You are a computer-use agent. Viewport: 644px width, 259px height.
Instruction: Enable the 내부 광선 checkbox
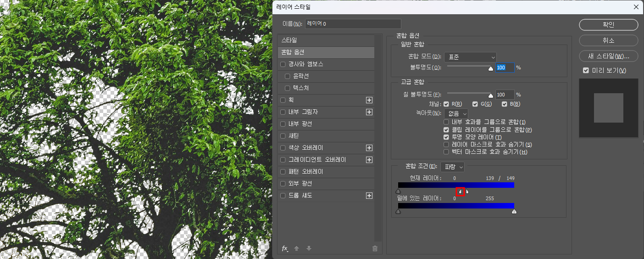(283, 124)
